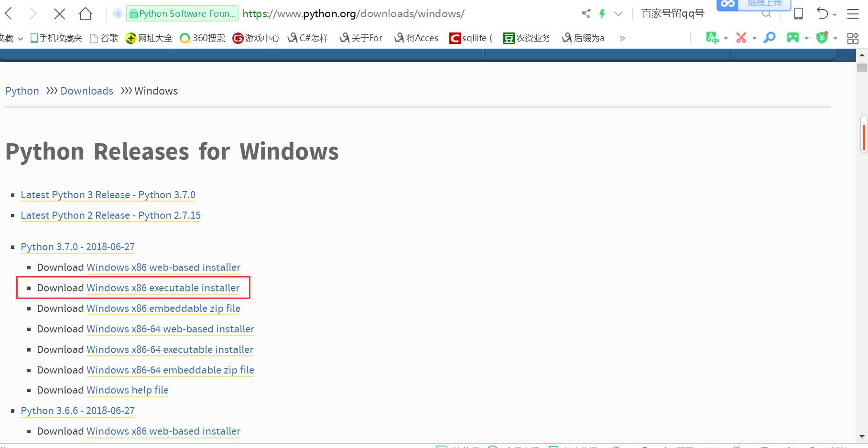This screenshot has height=448, width=868.
Task: Expand the game controller dropdown arrow
Action: (806, 39)
